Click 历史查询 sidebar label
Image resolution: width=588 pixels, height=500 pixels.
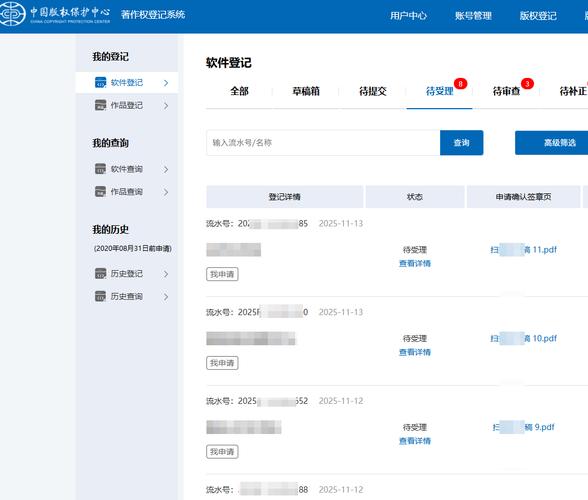[126, 296]
